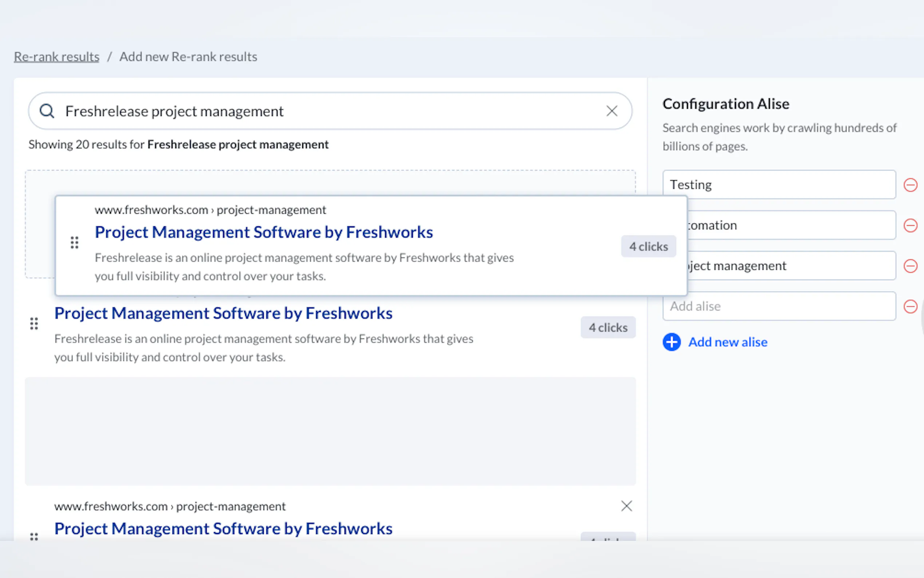The width and height of the screenshot is (924, 578).
Task: Open the bottom result's Project Management Software title
Action: tap(223, 529)
